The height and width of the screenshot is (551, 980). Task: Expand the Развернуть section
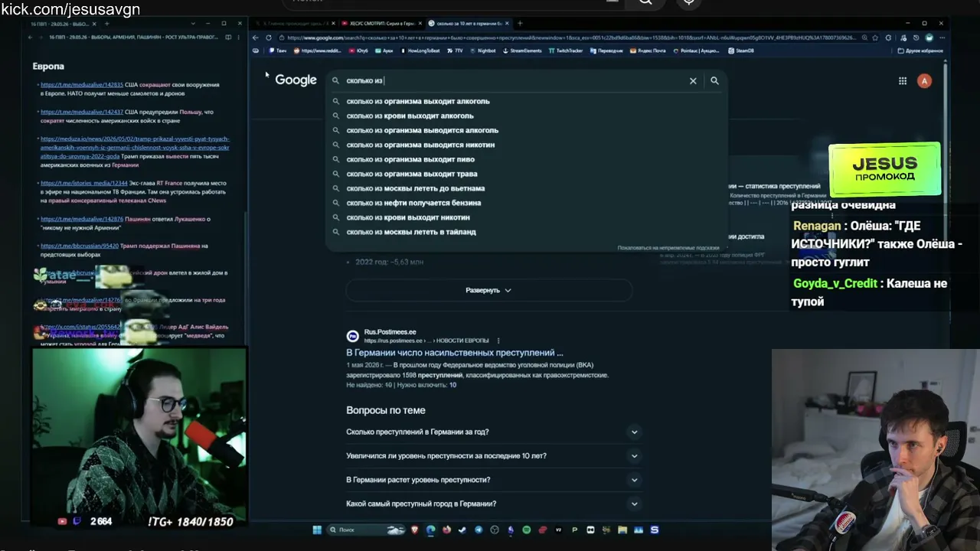click(x=488, y=291)
